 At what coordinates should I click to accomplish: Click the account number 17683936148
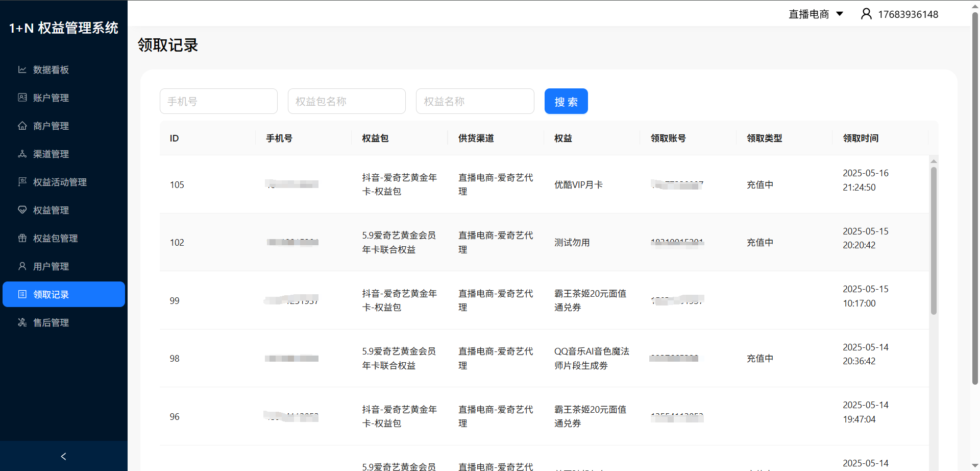pyautogui.click(x=908, y=14)
